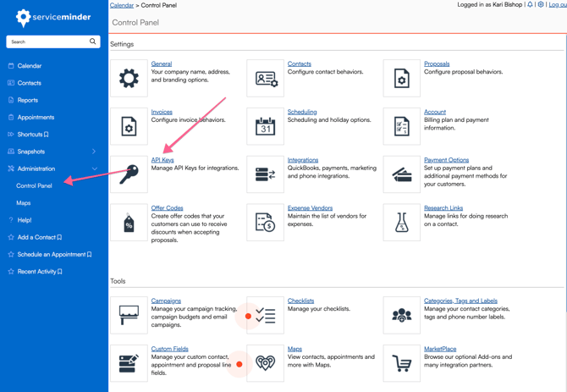Click the settings gear icon in header
The width and height of the screenshot is (567, 392).
541,4
